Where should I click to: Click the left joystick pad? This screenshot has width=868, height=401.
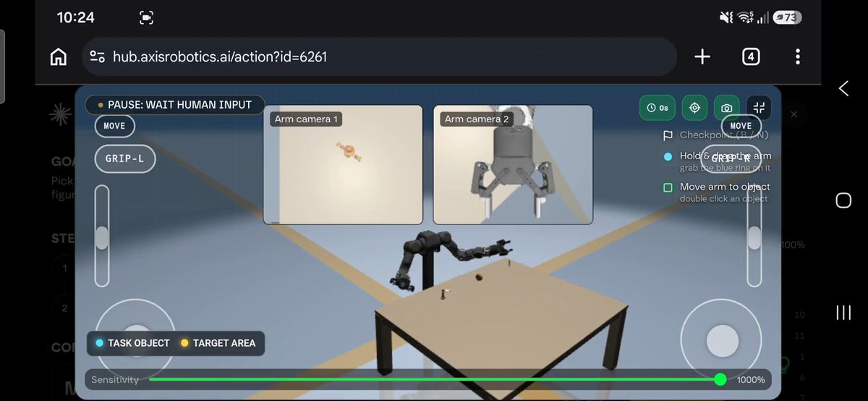click(x=135, y=339)
